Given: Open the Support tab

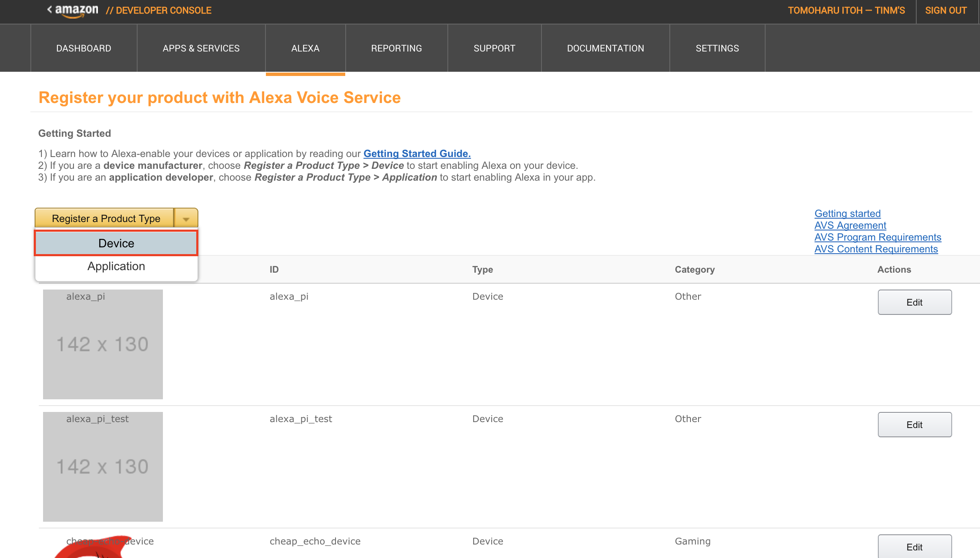Looking at the screenshot, I should click(494, 48).
